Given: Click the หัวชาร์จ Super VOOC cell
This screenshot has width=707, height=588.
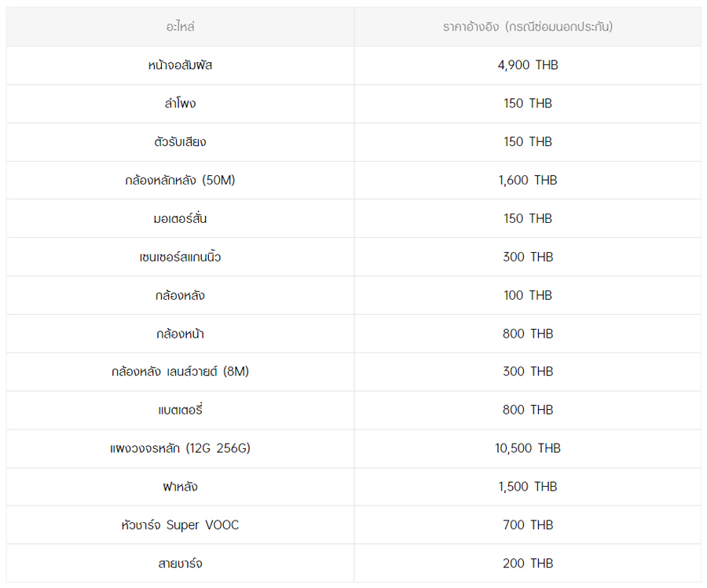Looking at the screenshot, I should (x=180, y=524).
